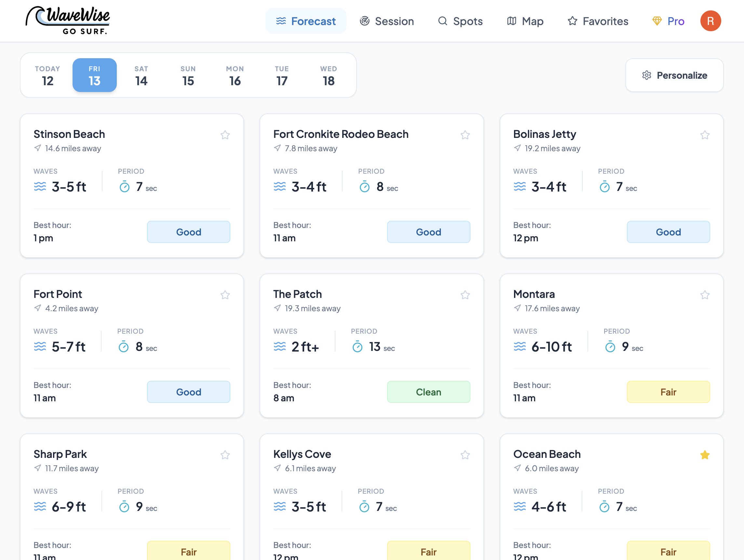Open the R user avatar menu
Image resolution: width=744 pixels, height=560 pixels.
tap(710, 21)
